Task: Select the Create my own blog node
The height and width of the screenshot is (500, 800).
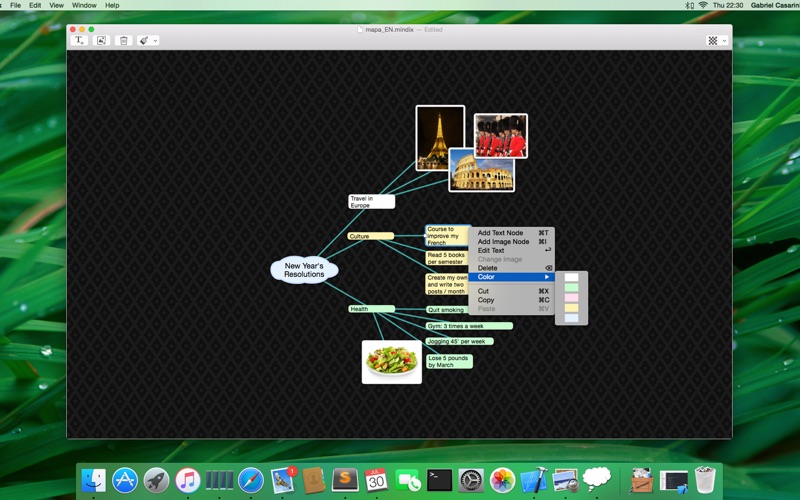Action: (447, 284)
